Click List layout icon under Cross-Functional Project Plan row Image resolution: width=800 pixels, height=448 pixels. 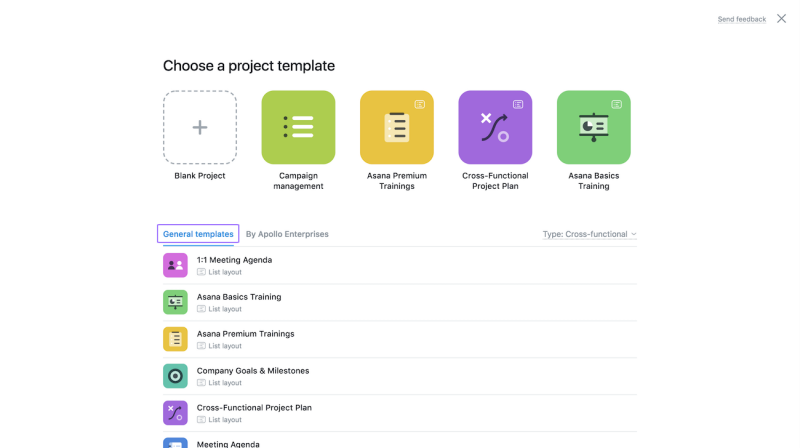(202, 419)
